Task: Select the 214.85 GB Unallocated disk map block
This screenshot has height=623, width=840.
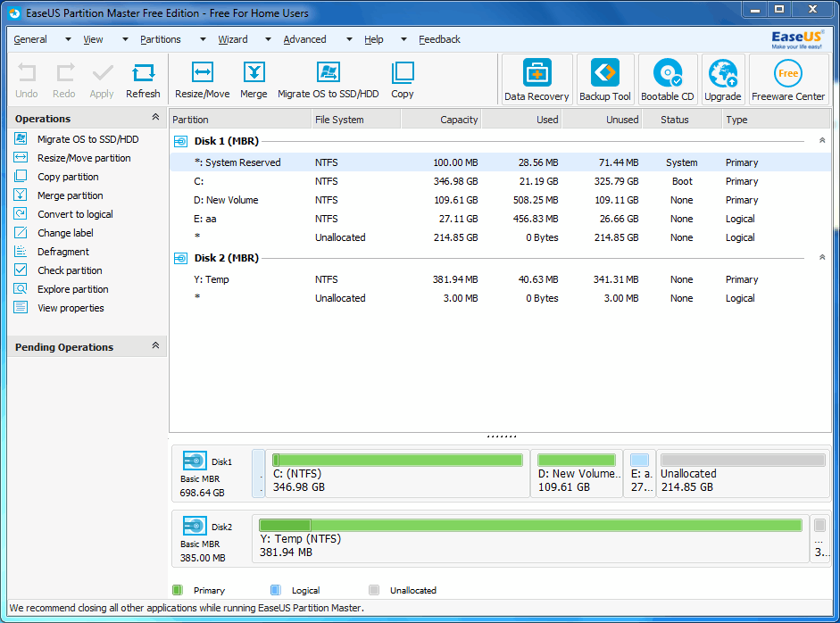Action: coord(743,474)
